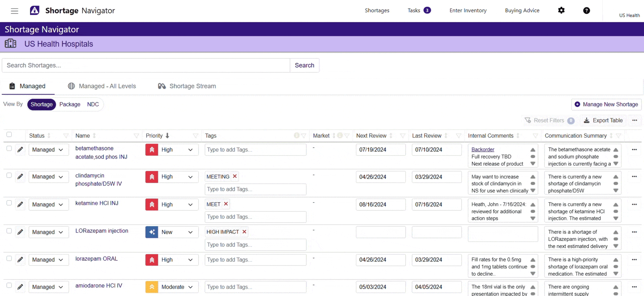Remove the MEETING tag from clindamycin
Viewport: 644px width, 296px height.
coord(235,177)
